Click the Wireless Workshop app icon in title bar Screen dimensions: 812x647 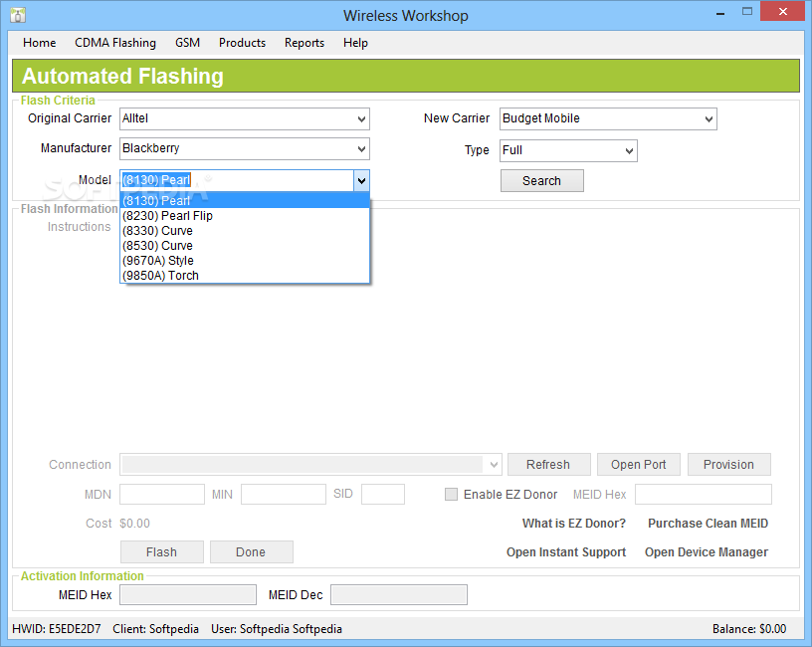click(x=18, y=15)
